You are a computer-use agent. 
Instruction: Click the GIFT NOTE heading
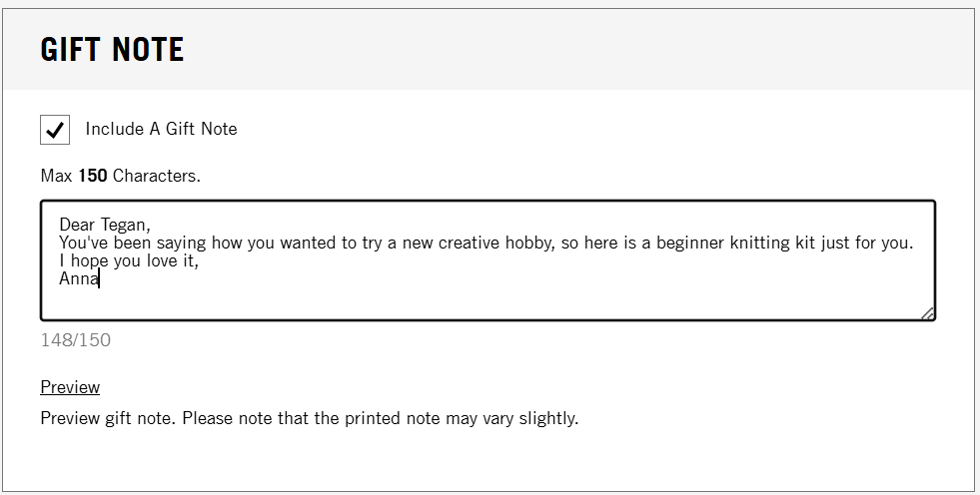[112, 49]
